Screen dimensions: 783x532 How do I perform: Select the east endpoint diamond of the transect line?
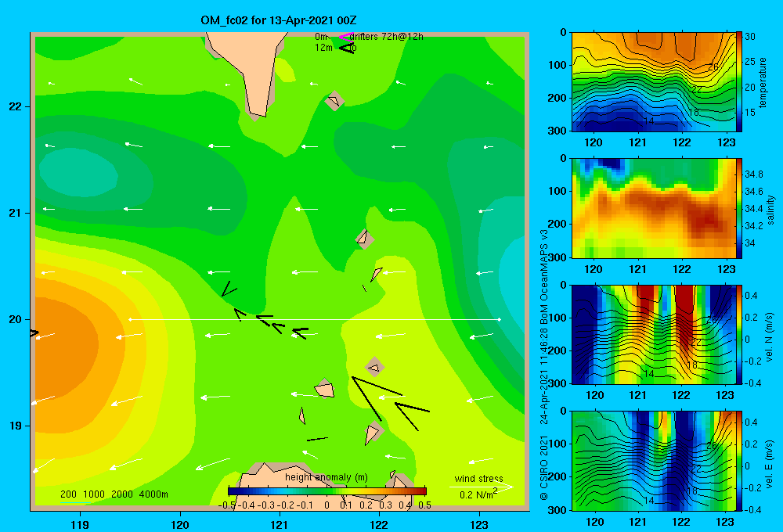[500, 319]
